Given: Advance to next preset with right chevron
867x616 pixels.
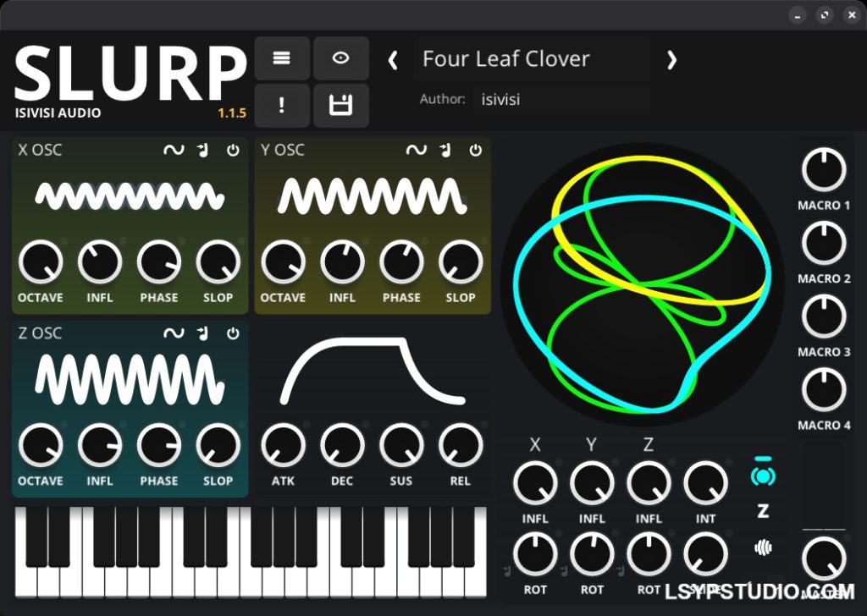Looking at the screenshot, I should tap(671, 60).
